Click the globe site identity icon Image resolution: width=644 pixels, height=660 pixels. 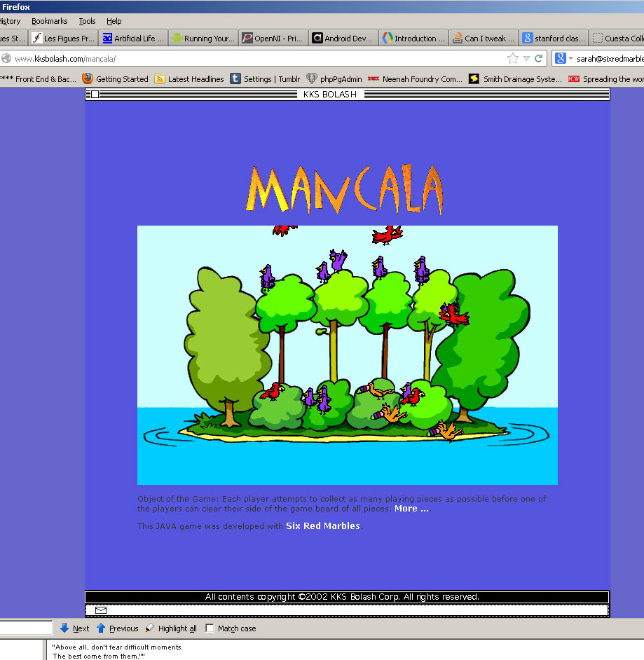coord(6,59)
